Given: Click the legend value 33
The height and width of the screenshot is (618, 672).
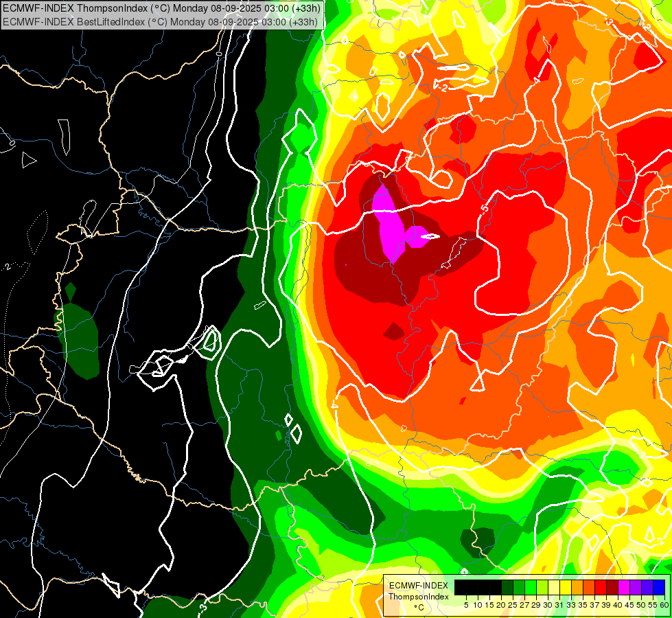Looking at the screenshot, I should 571,605.
